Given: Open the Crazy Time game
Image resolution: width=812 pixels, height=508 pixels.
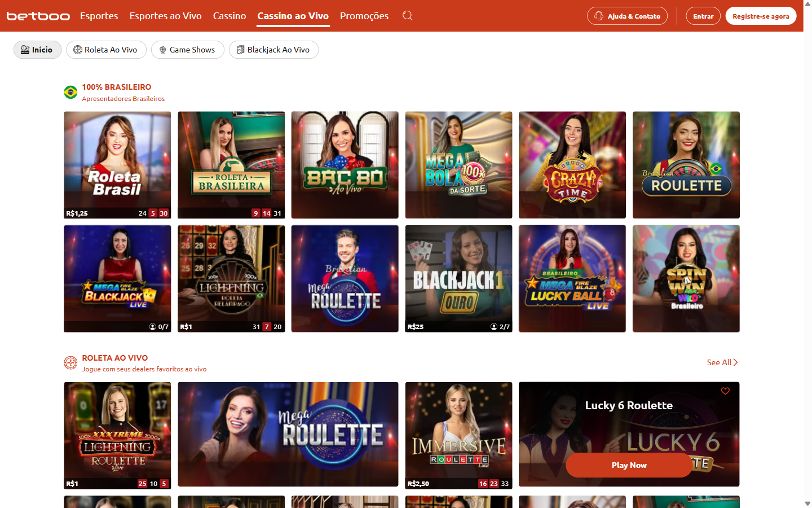Looking at the screenshot, I should pyautogui.click(x=572, y=165).
